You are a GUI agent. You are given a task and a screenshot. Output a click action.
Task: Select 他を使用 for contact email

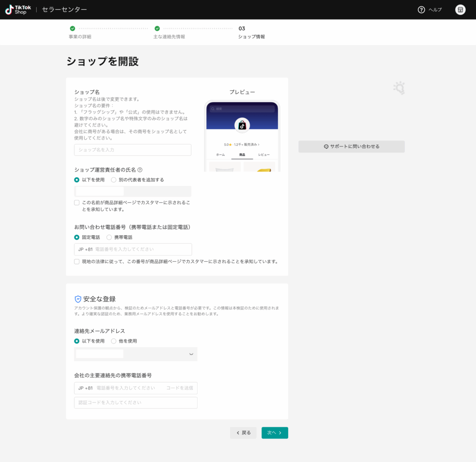click(114, 341)
